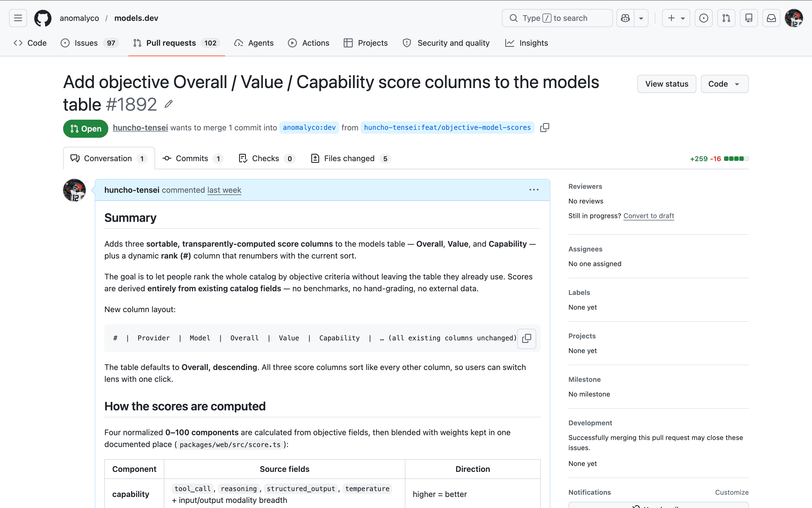Open the anomalyco:dev base branch link
Screen dimensions: 812x508
(x=309, y=128)
